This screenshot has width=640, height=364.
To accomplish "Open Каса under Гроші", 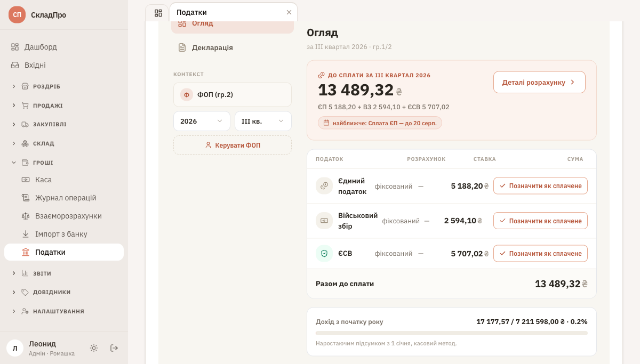I will (x=64, y=180).
